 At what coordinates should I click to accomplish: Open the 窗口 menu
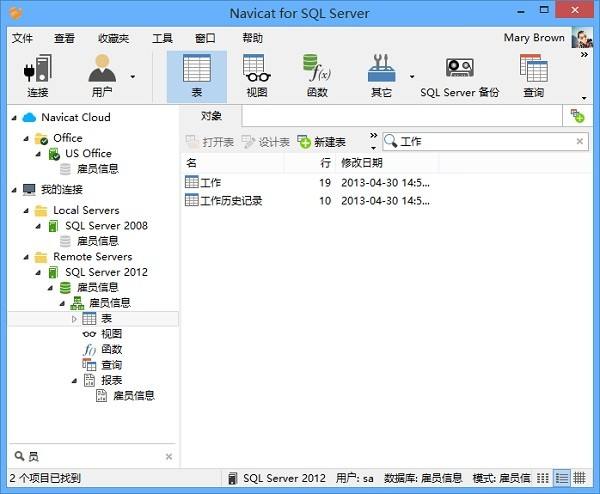(x=205, y=38)
